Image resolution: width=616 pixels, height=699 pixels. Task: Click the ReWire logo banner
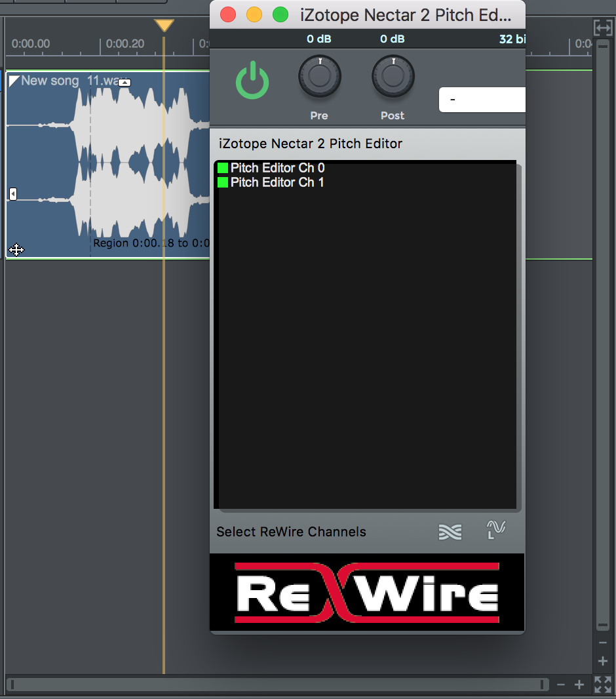[367, 593]
